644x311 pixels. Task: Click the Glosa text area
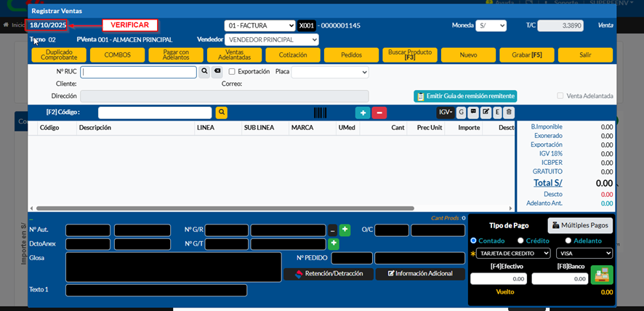173,267
